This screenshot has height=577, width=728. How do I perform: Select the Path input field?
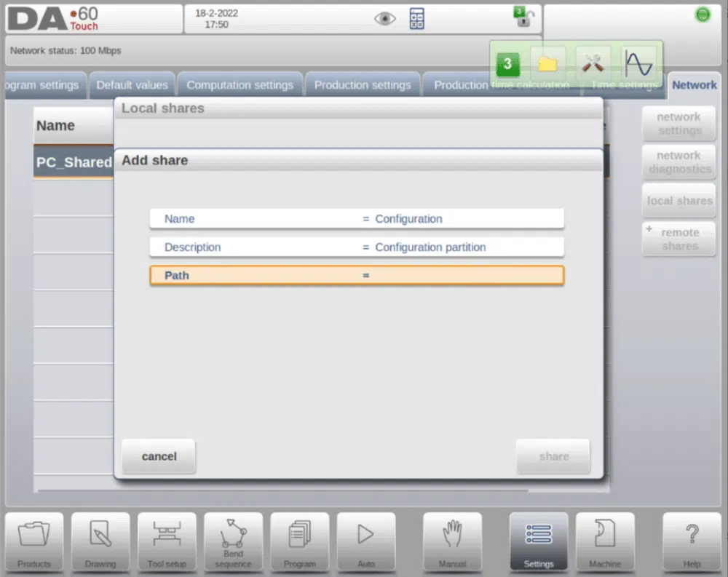(x=357, y=275)
